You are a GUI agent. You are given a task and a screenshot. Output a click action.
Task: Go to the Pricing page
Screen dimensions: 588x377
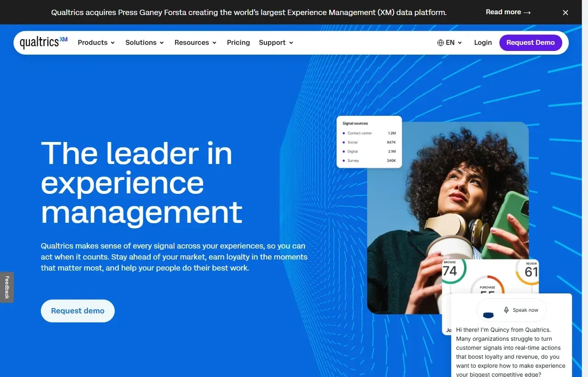click(238, 42)
